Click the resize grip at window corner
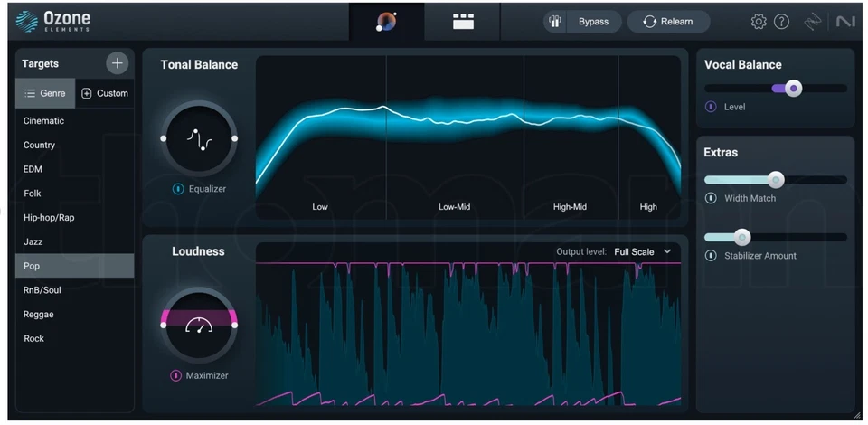The image size is (868, 425). click(x=857, y=416)
